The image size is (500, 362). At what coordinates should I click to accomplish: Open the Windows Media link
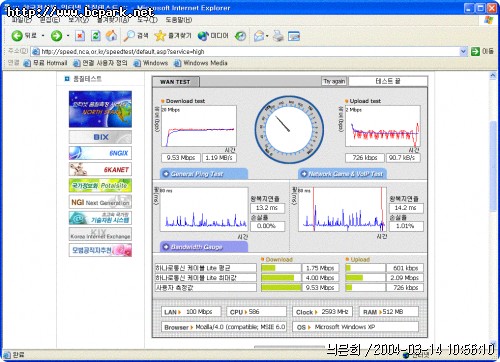point(201,63)
